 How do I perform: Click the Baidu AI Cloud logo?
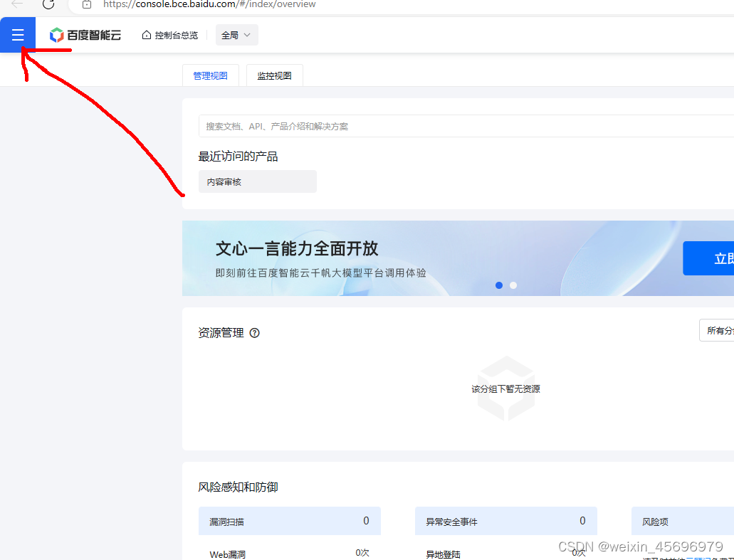pyautogui.click(x=85, y=35)
